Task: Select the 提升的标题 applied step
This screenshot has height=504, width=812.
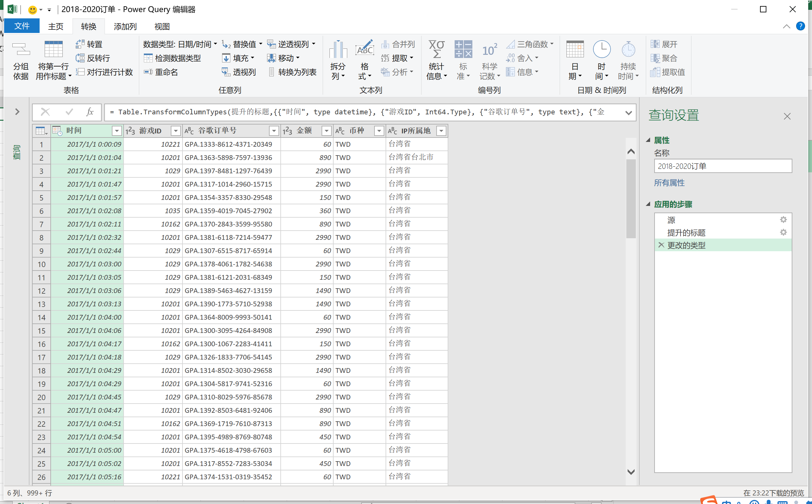Action: (723, 232)
